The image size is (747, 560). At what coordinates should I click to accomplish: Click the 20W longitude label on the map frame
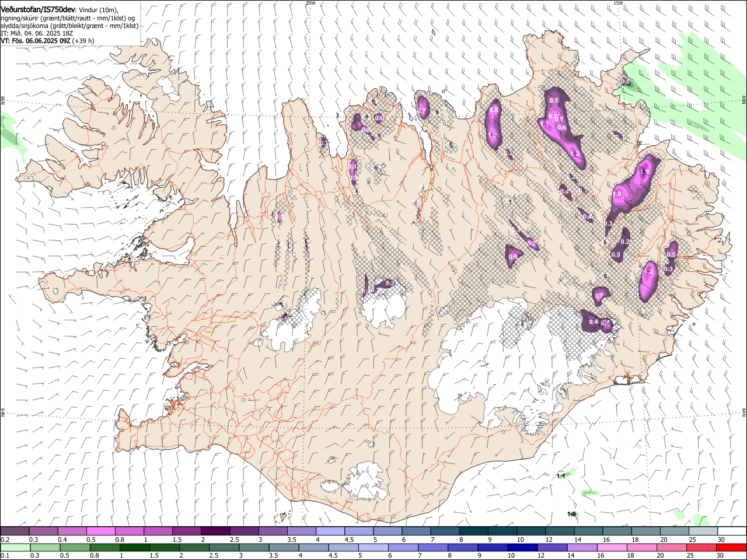(x=310, y=3)
